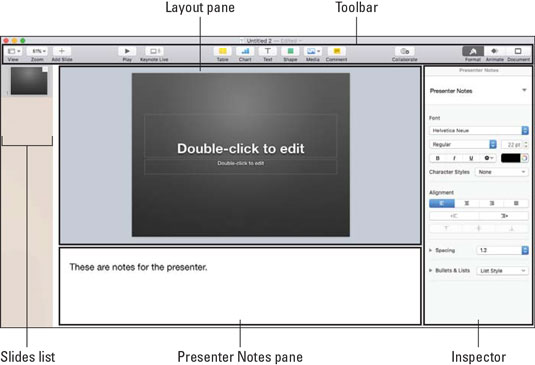Click into the presenter notes text
The image size is (535, 365).
pos(138,267)
